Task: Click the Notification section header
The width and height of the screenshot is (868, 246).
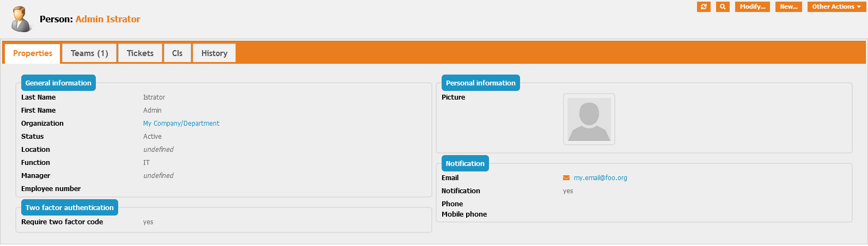Action: (464, 163)
